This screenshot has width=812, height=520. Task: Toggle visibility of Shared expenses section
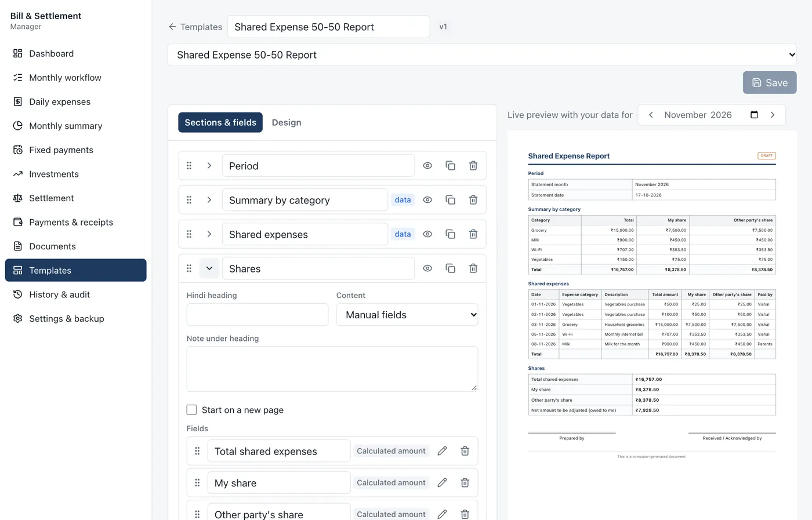point(427,234)
